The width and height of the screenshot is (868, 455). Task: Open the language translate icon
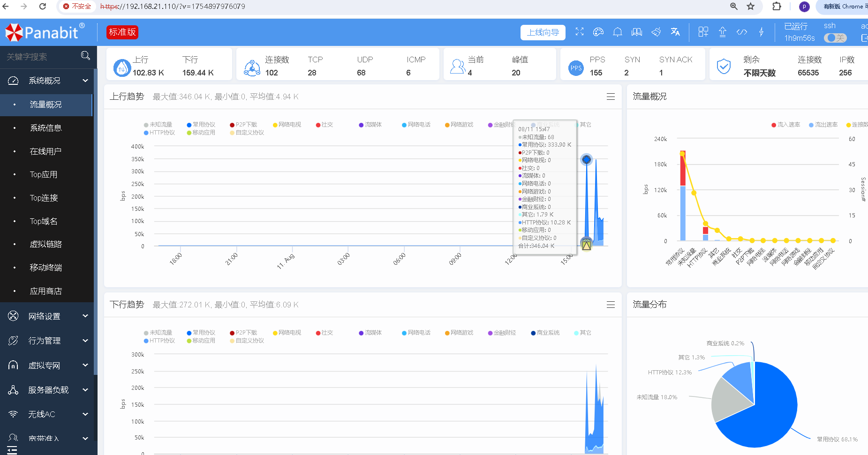(675, 32)
